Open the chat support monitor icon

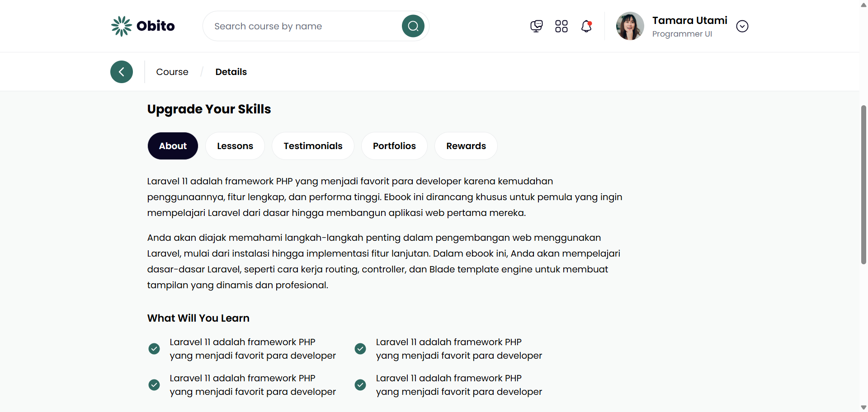(x=536, y=26)
